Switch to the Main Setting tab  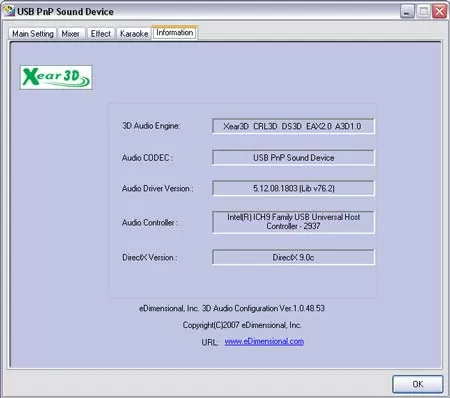click(x=33, y=34)
